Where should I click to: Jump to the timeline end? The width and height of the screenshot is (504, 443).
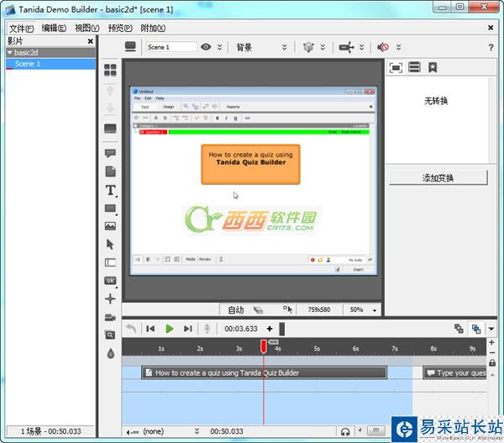tap(188, 329)
